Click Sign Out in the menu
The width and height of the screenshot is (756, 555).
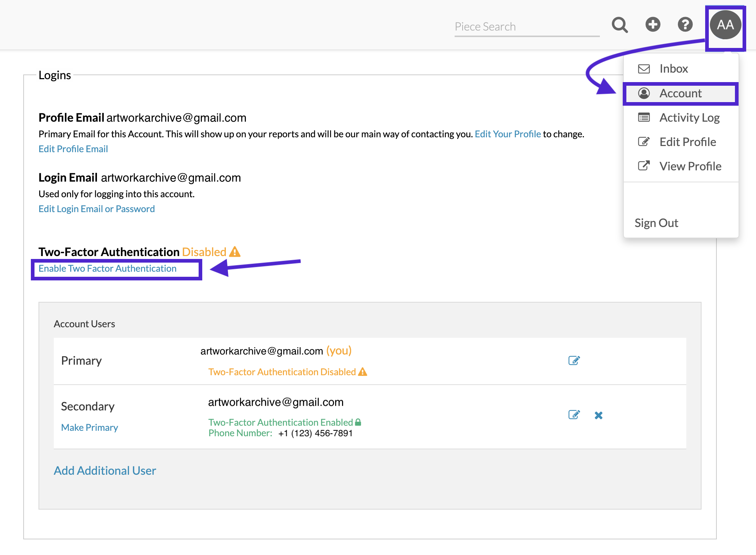656,223
